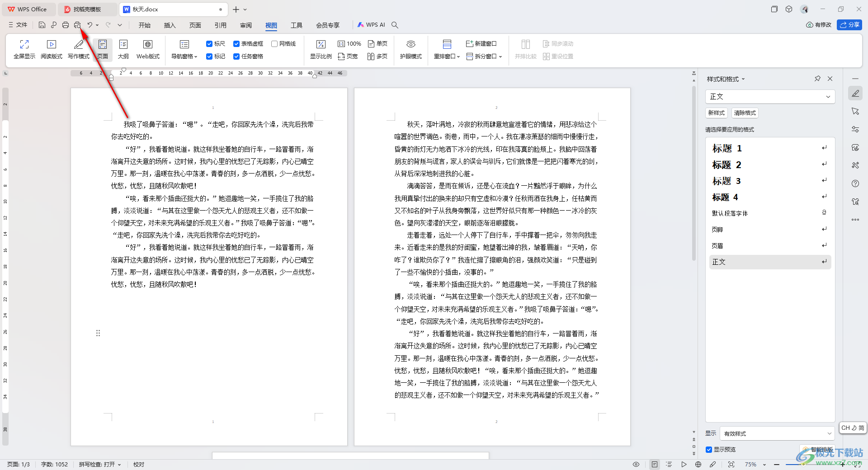Expand the navigation pane dropdown
The width and height of the screenshot is (868, 470).
click(184, 49)
